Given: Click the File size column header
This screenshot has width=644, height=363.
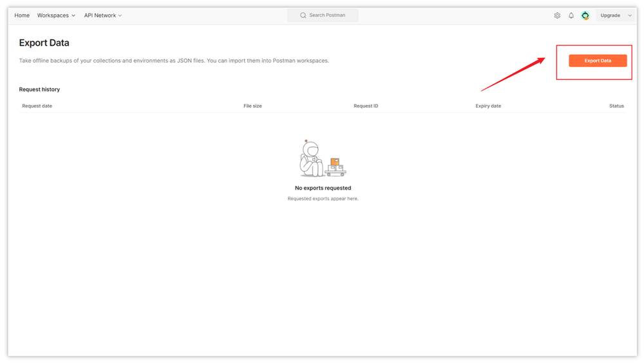Looking at the screenshot, I should click(x=252, y=106).
